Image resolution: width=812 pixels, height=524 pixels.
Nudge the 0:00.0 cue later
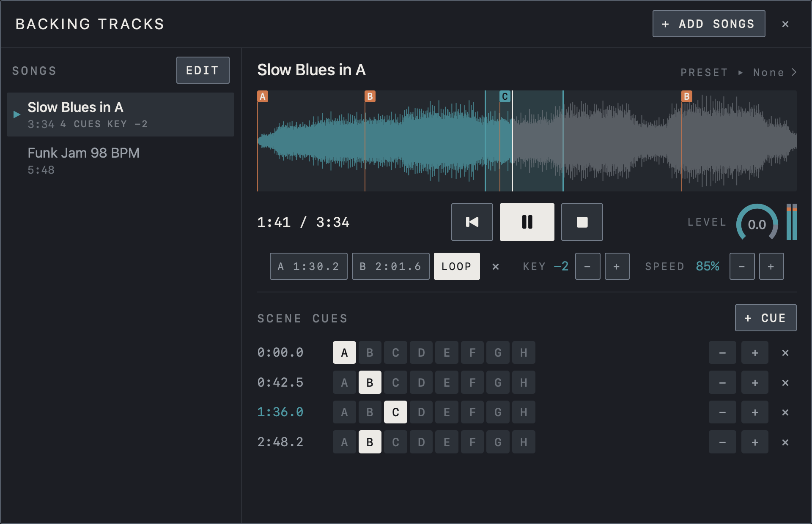point(755,352)
